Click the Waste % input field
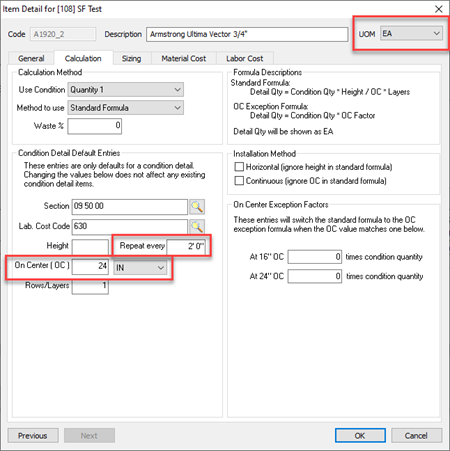The width and height of the screenshot is (450, 451). click(95, 126)
